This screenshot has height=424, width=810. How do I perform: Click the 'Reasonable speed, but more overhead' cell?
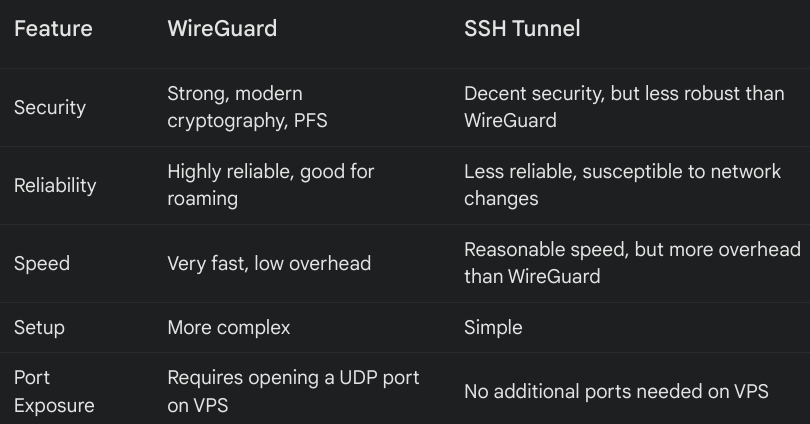point(634,263)
